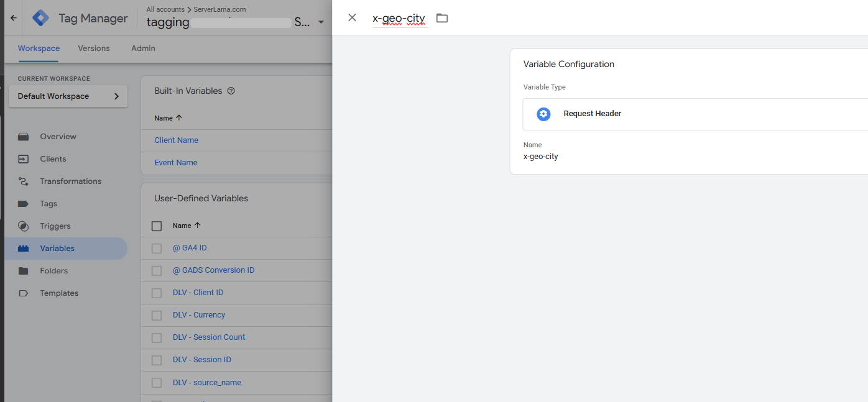Screen dimensions: 868x402
Task: Close the x-geo-city variable panel
Action: (x=352, y=17)
